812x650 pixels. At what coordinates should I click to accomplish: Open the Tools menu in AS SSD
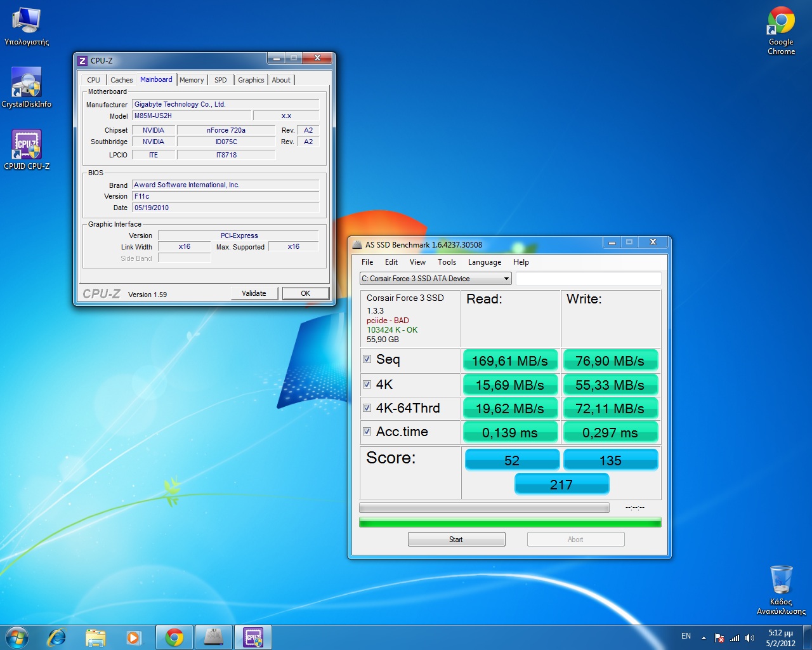coord(447,262)
